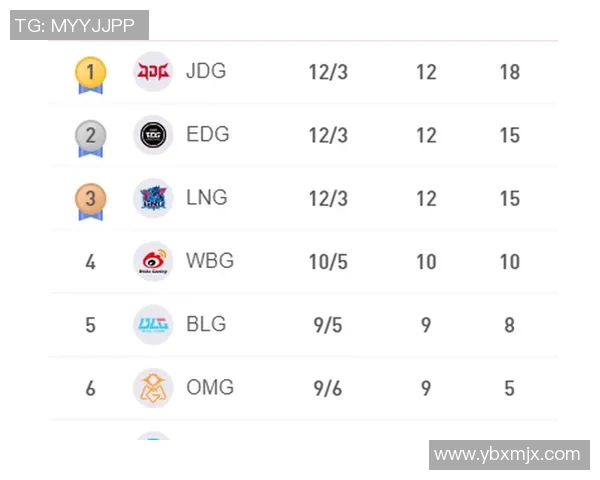Screen dimensions: 600x480
Task: Click the www.ybxmjx.com watermark link
Action: pyautogui.click(x=507, y=454)
